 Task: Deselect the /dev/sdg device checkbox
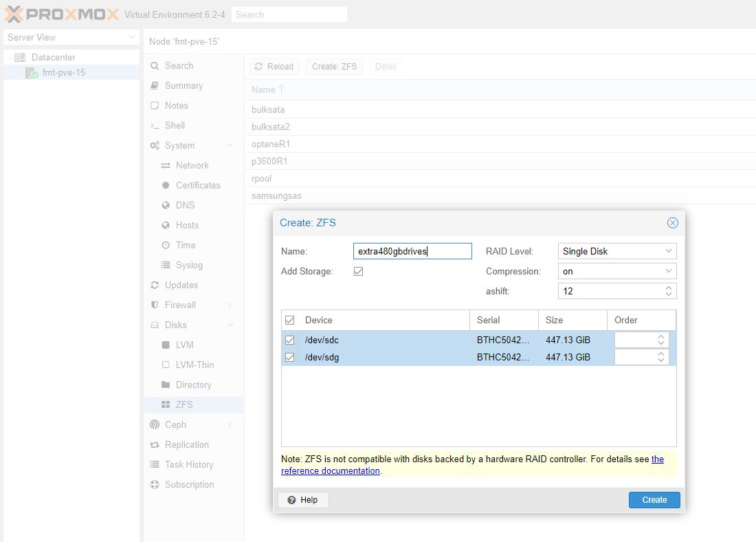point(290,357)
